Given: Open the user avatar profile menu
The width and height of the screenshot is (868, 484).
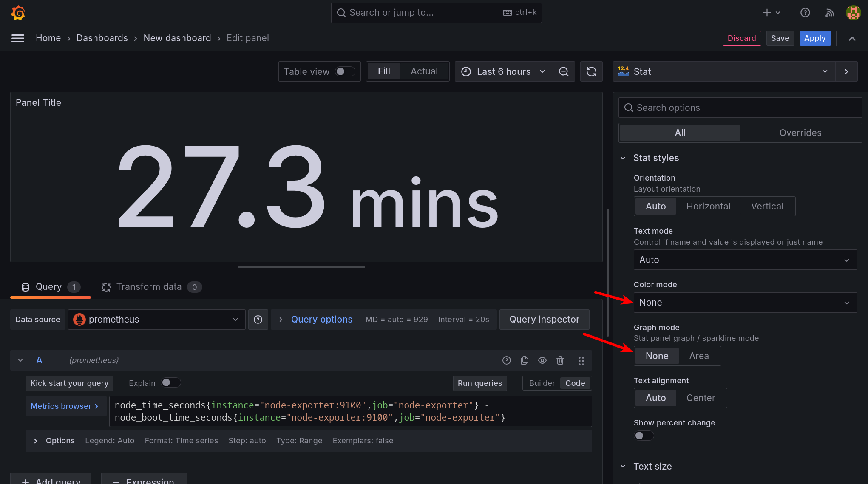Looking at the screenshot, I should point(853,13).
